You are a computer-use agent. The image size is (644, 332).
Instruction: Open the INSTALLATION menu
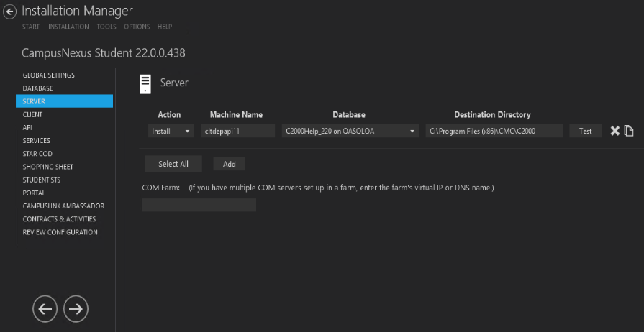(x=68, y=27)
